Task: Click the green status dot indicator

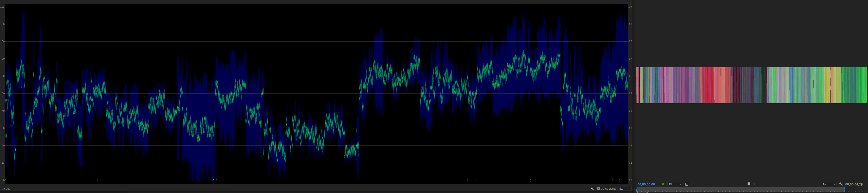Action: 663,184
